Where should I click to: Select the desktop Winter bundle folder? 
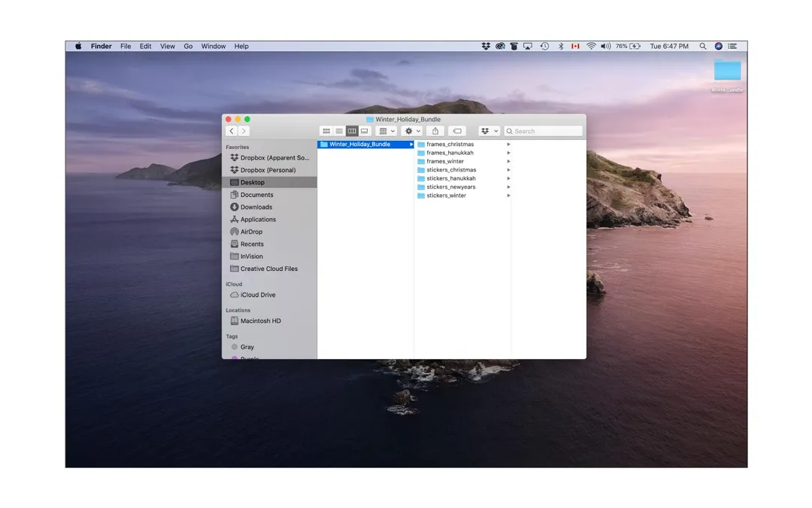pos(728,76)
